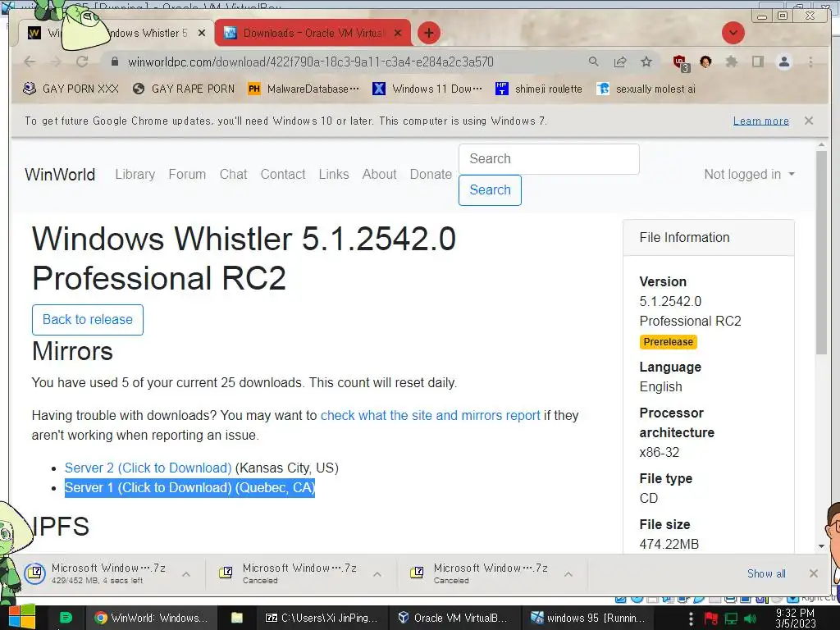The width and height of the screenshot is (840, 630).
Task: Switch to Oracle VM VirtualBox taskbar button
Action: point(453,618)
